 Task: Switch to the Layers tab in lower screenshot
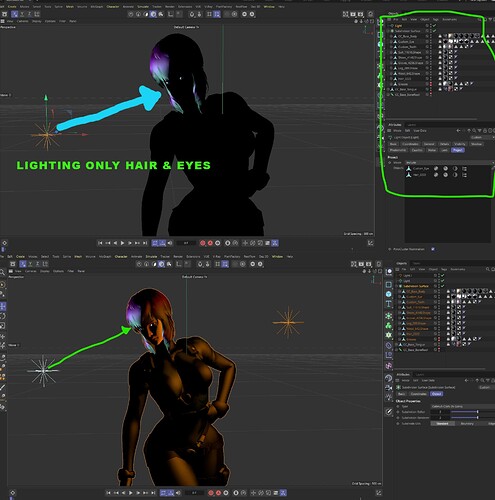coord(419,374)
